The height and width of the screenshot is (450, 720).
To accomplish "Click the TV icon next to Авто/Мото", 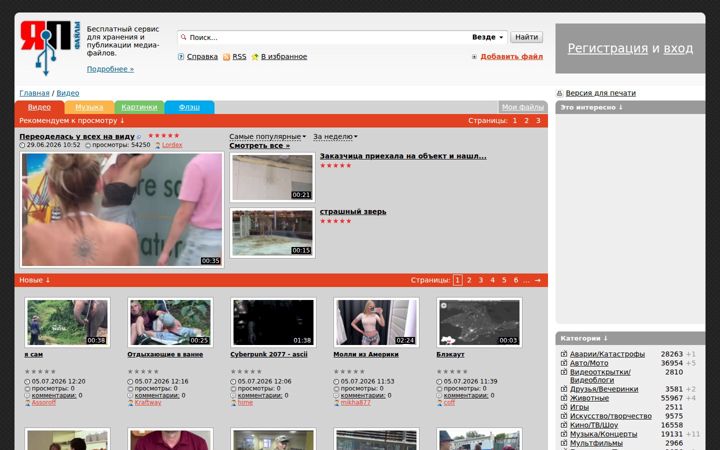I will [564, 363].
